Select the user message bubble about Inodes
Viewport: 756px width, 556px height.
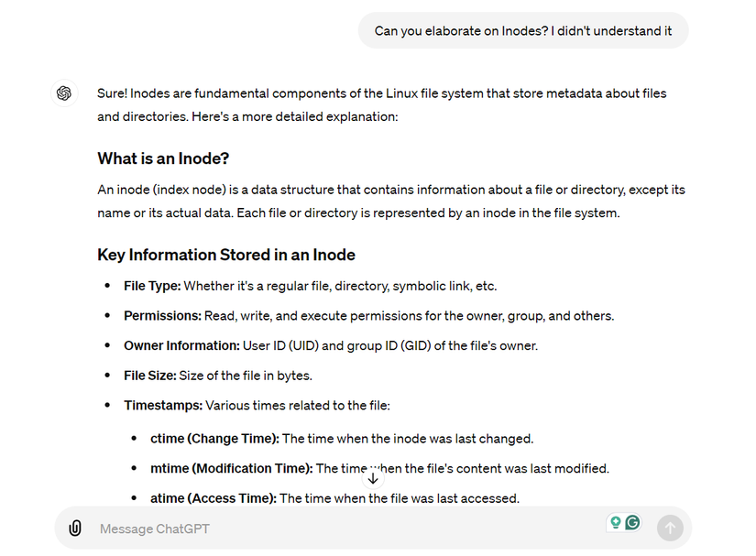pyautogui.click(x=523, y=31)
